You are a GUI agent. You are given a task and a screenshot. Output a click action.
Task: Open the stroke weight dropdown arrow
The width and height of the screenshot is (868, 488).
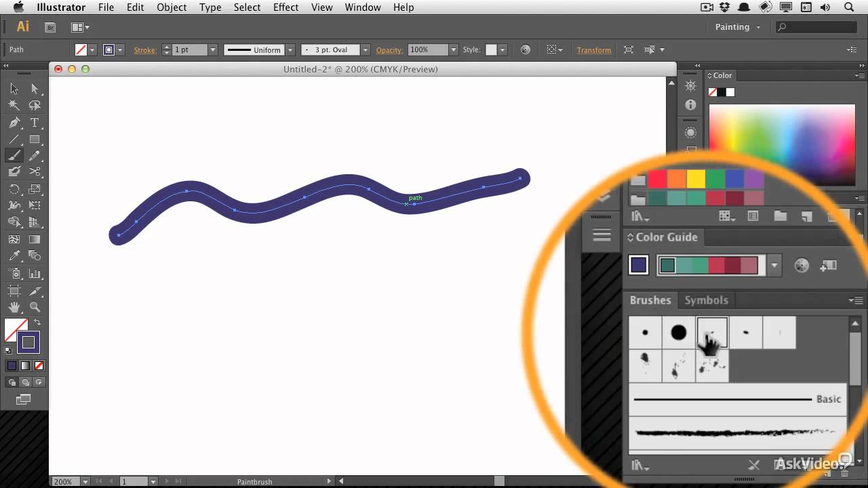tap(212, 50)
